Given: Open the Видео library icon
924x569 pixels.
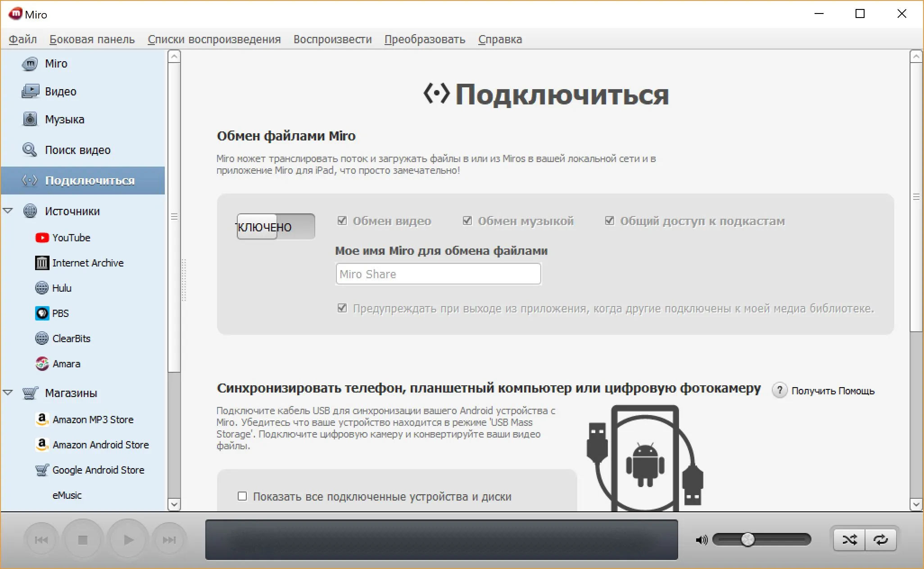Looking at the screenshot, I should click(x=30, y=91).
